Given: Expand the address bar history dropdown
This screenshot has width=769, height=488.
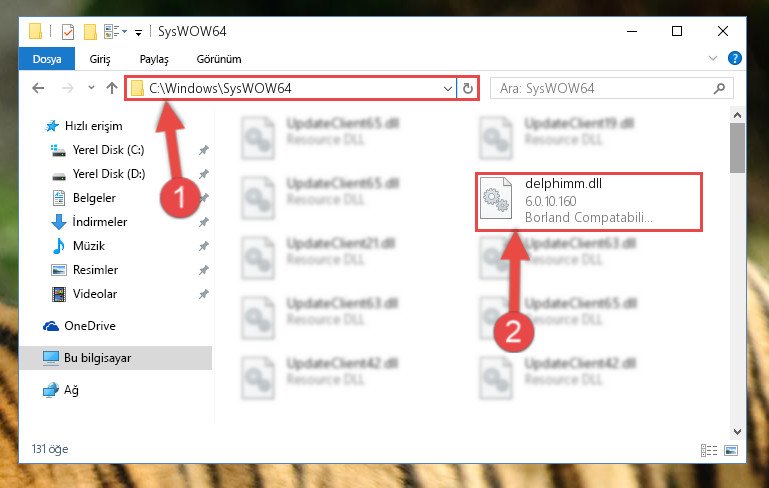Looking at the screenshot, I should click(447, 89).
